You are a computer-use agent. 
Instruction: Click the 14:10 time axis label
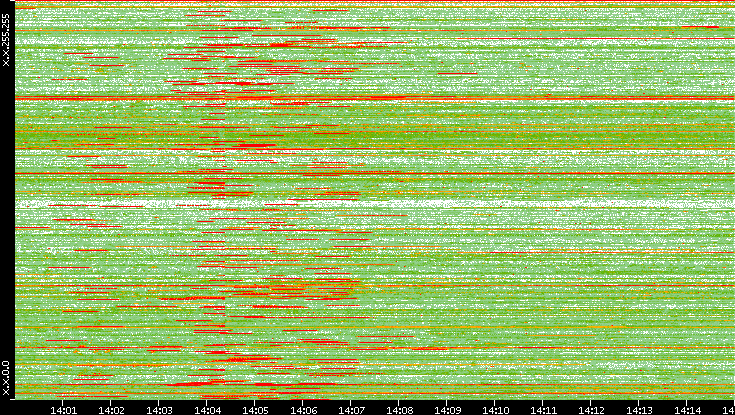495,410
